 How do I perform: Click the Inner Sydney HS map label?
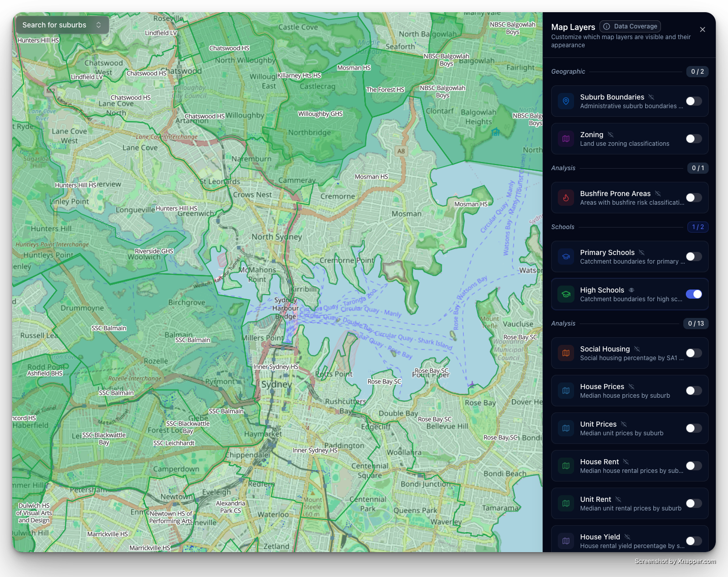pos(275,367)
